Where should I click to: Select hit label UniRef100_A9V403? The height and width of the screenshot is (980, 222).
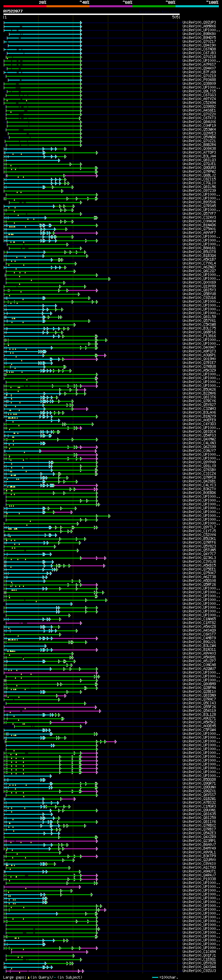(x=199, y=654)
